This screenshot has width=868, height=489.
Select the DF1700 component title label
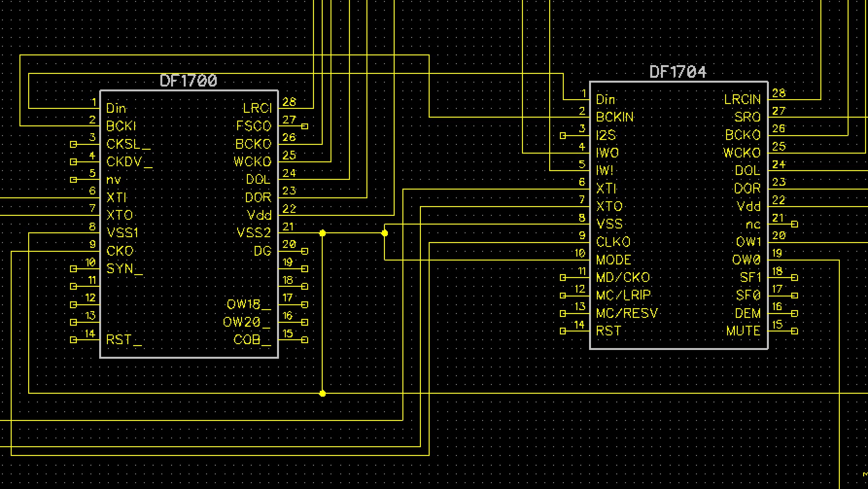click(x=189, y=81)
